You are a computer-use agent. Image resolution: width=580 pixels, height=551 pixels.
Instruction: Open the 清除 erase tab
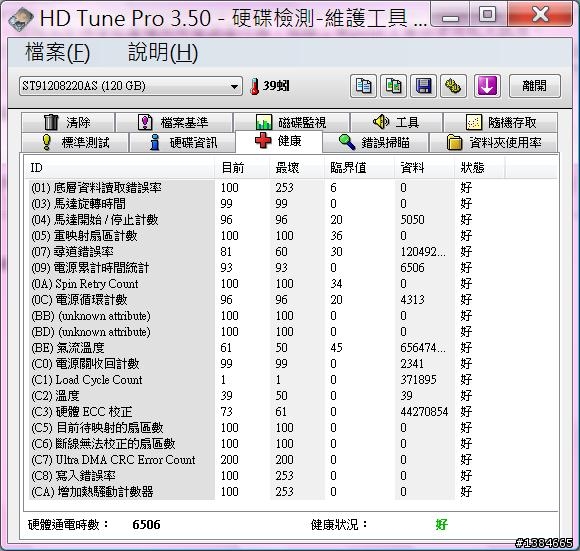click(68, 122)
